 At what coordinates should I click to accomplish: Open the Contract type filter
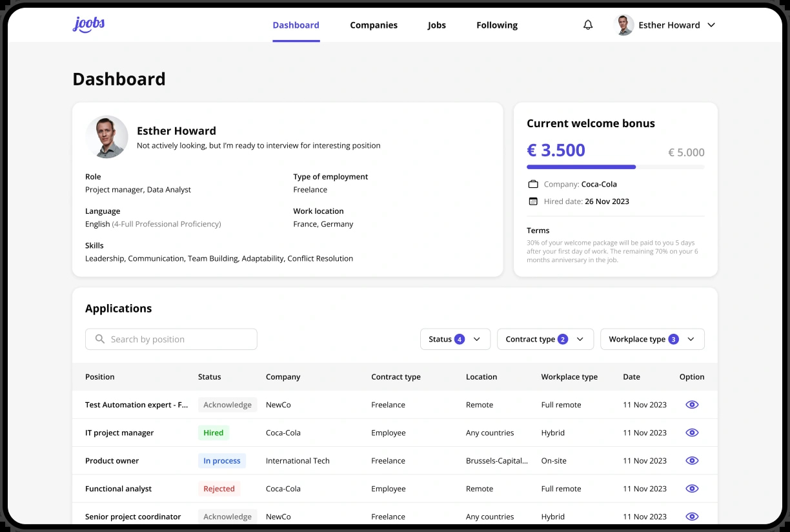click(x=545, y=339)
